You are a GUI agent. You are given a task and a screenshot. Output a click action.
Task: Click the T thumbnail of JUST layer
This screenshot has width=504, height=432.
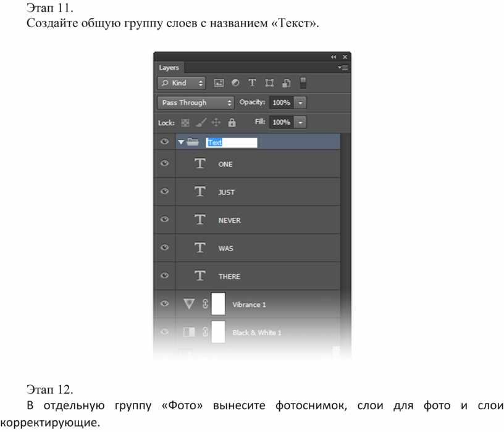tap(200, 191)
